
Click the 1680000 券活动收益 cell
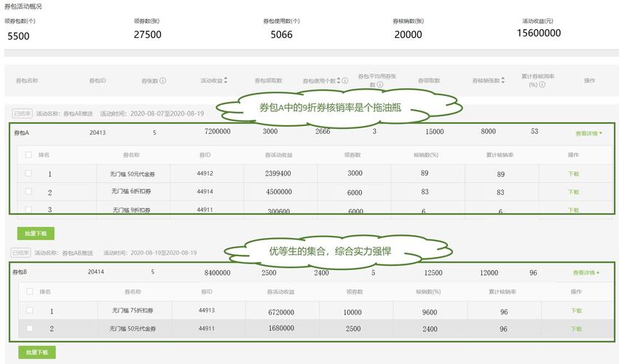pos(281,328)
